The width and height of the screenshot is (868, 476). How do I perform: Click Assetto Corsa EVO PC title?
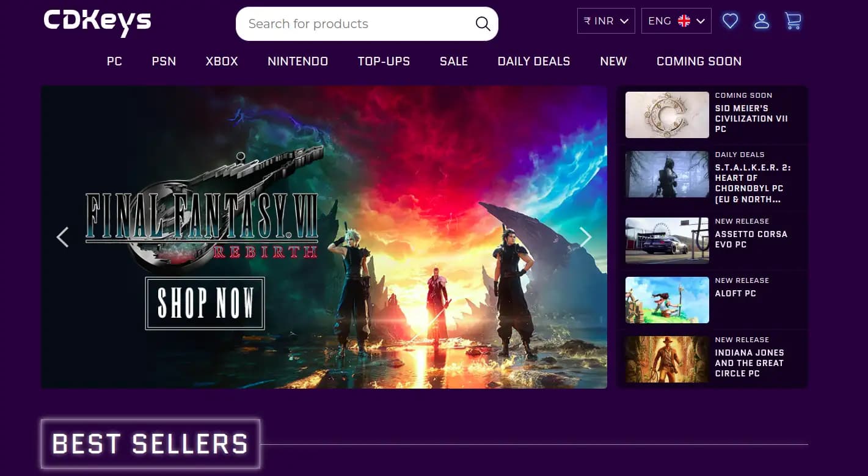pos(751,239)
